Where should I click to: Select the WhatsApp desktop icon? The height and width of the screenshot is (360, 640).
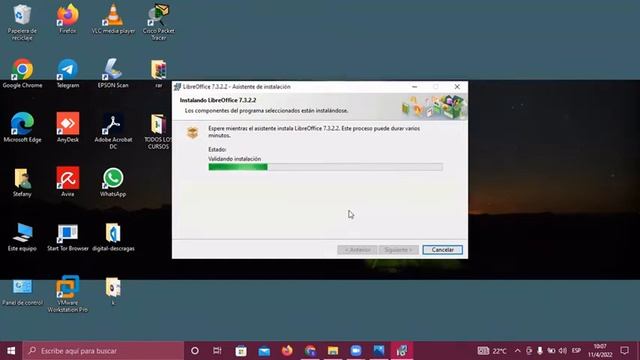pos(113,182)
